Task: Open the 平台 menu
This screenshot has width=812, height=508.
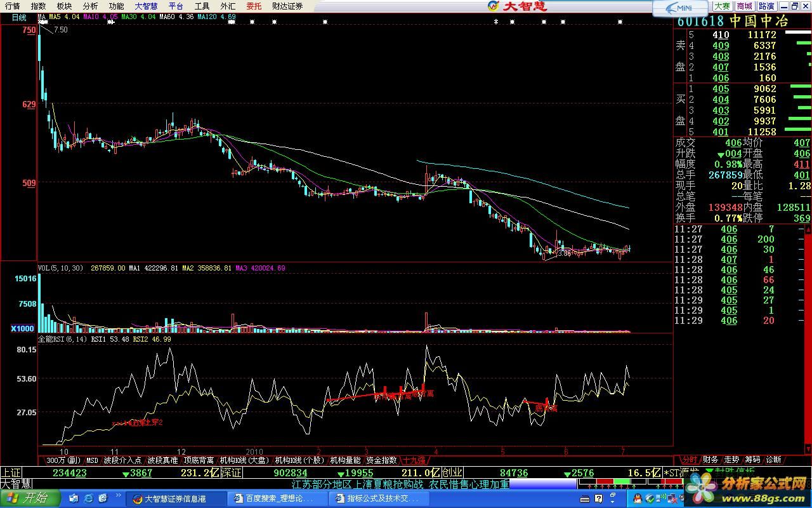Action: [176, 6]
